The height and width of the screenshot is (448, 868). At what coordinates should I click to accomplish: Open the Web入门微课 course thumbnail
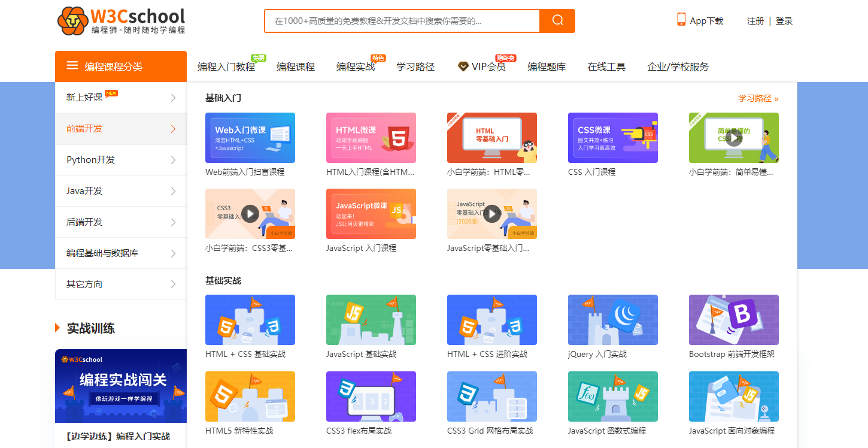click(250, 138)
